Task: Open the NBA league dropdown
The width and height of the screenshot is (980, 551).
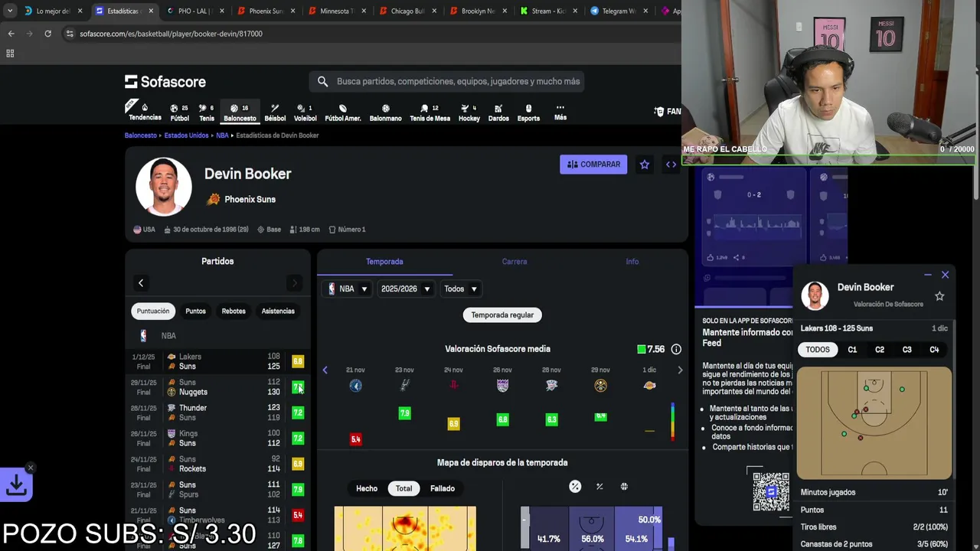Action: pyautogui.click(x=348, y=289)
